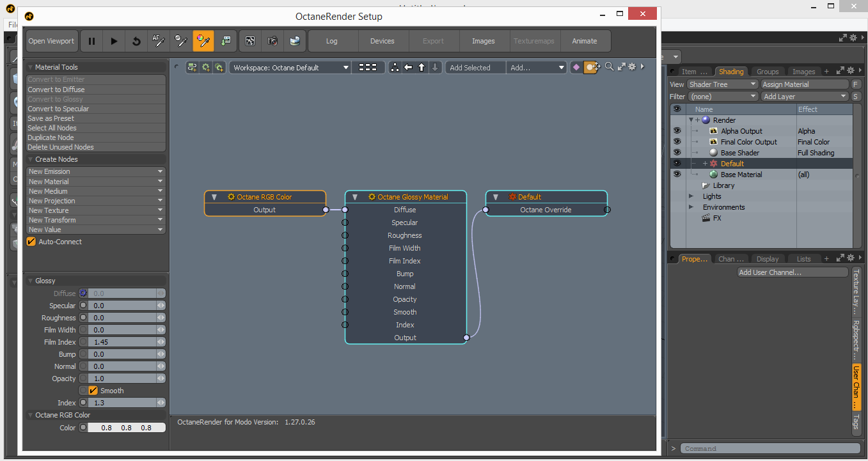The width and height of the screenshot is (868, 461).
Task: Open the View Shader Tree dropdown
Action: [723, 84]
